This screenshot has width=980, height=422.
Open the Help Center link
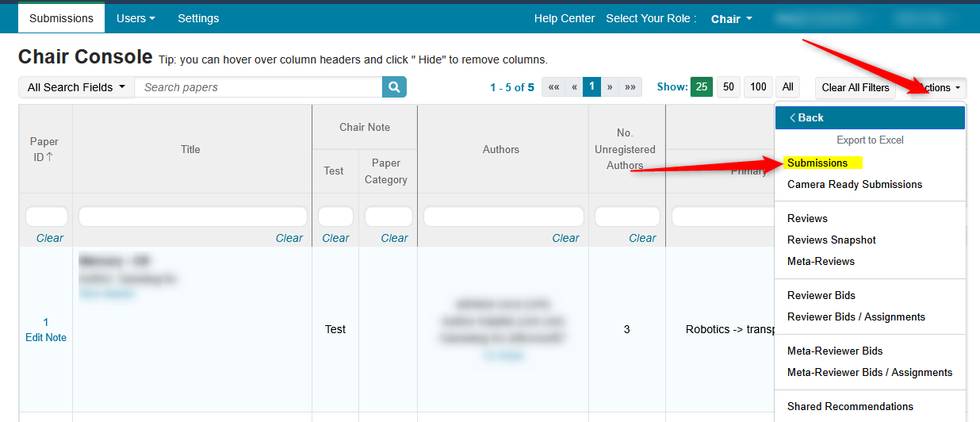[565, 18]
